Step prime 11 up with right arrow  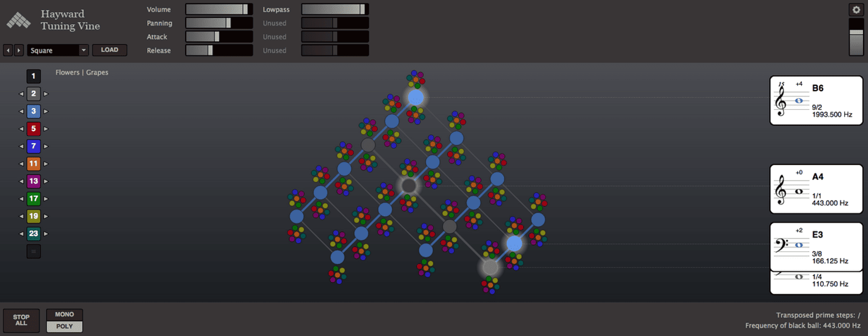coord(46,164)
